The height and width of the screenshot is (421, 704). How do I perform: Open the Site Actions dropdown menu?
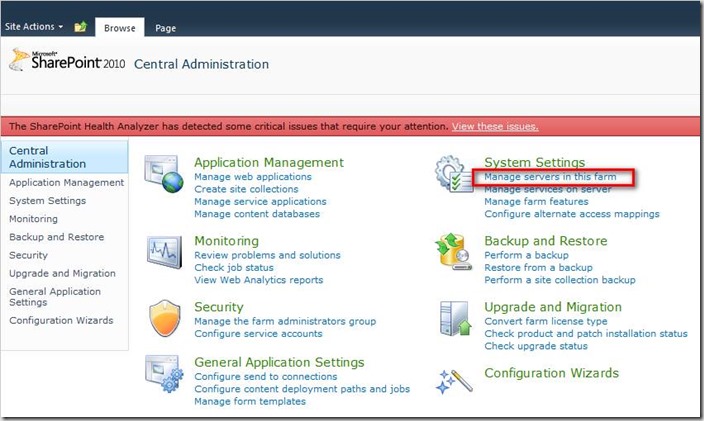pos(34,26)
